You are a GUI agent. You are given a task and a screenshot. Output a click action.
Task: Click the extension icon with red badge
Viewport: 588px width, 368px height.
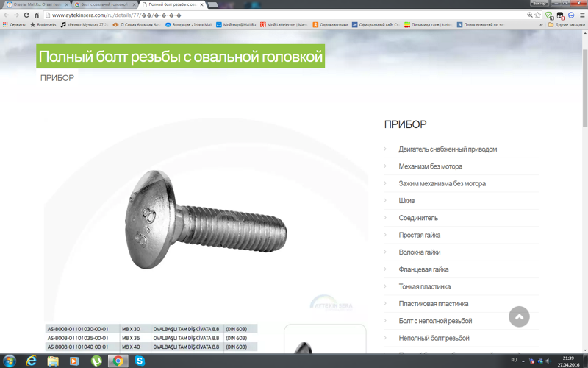click(x=560, y=15)
